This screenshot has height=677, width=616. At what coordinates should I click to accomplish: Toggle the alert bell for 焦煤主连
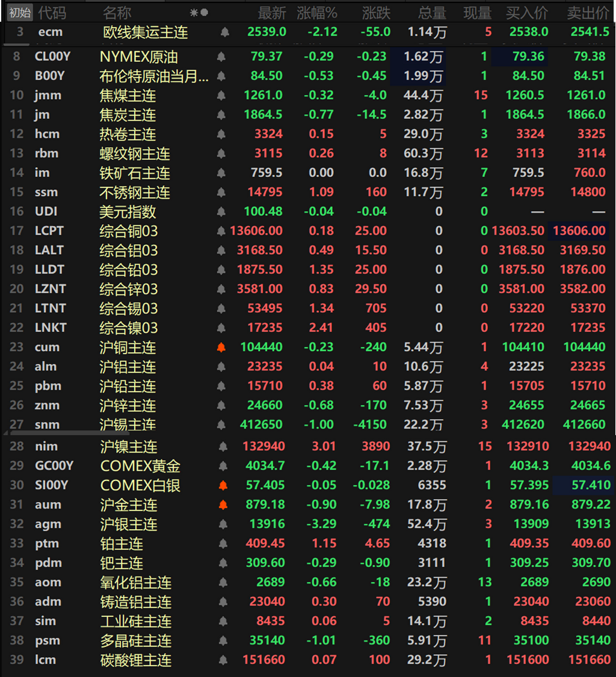point(221,95)
